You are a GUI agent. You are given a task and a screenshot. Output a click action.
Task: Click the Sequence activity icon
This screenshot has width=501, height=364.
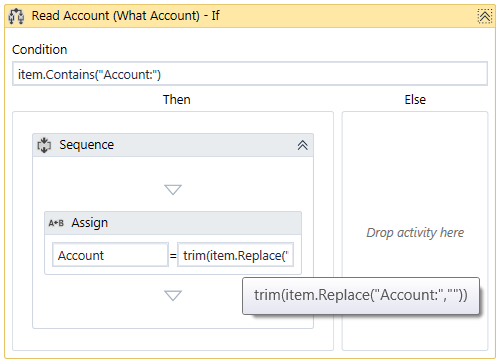tap(44, 145)
